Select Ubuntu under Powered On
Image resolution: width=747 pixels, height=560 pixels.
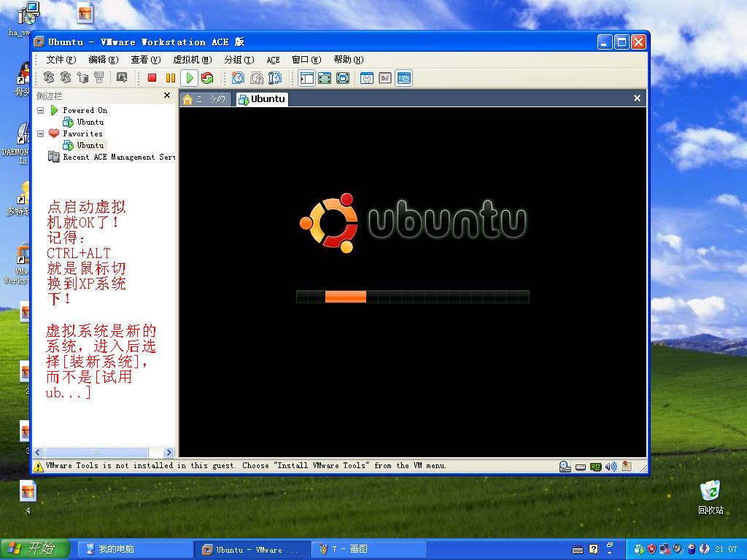pos(90,122)
